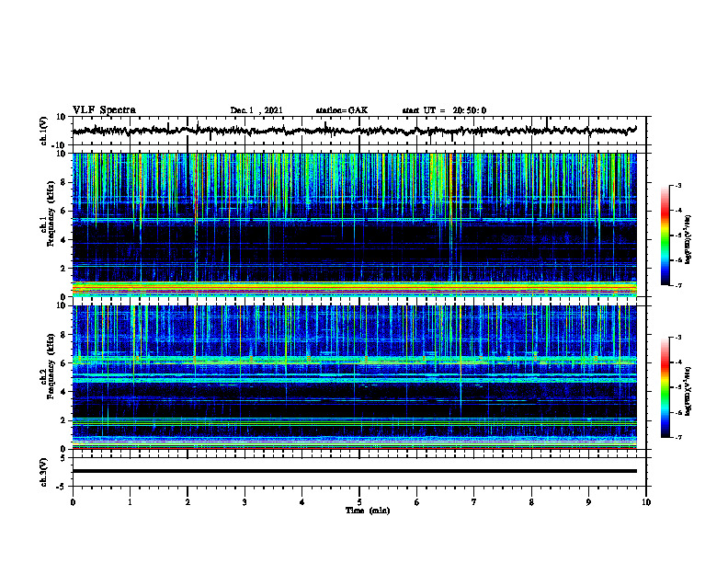The width and height of the screenshot is (728, 563).
Task: Click inside the ch.2 spectrogram panel
Action: click(x=354, y=377)
